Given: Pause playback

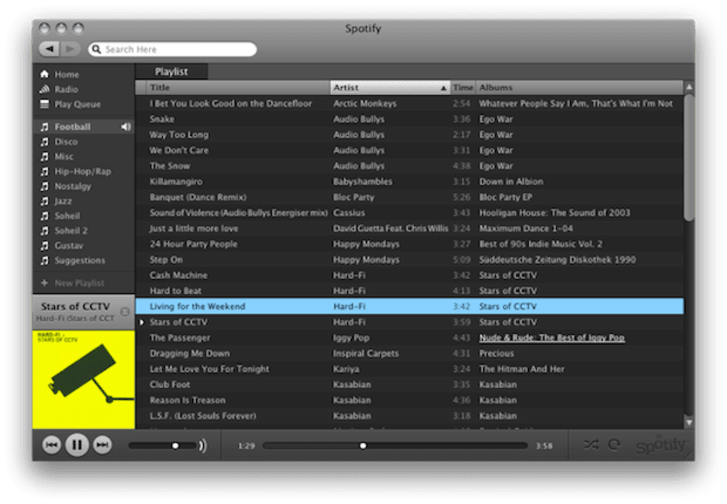Looking at the screenshot, I should 77,445.
